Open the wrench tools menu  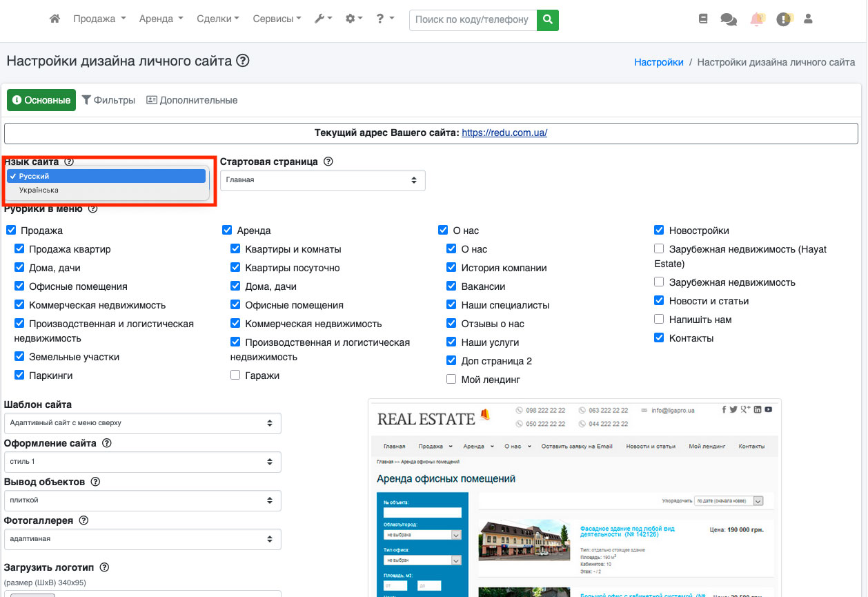click(323, 19)
